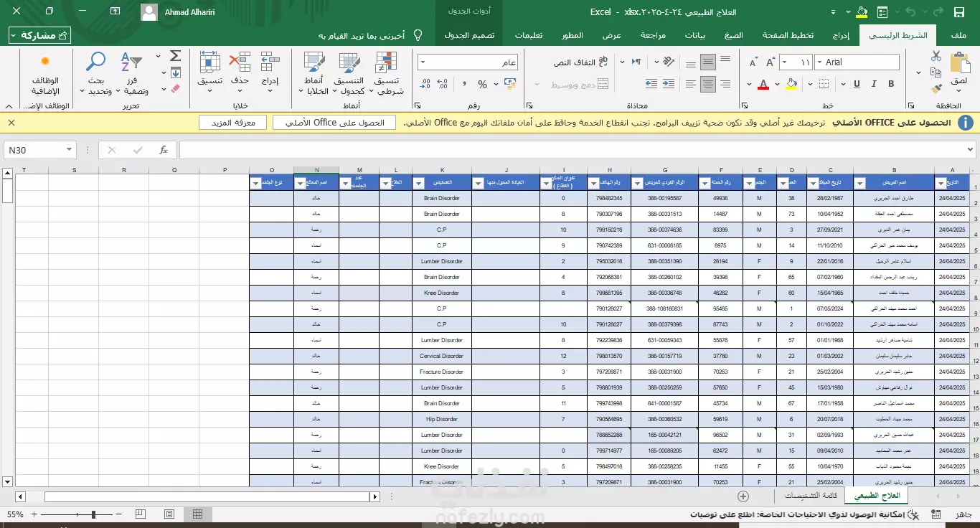Click the Borders icon in font group
Viewport: 980px width, 528px height.
click(x=824, y=85)
